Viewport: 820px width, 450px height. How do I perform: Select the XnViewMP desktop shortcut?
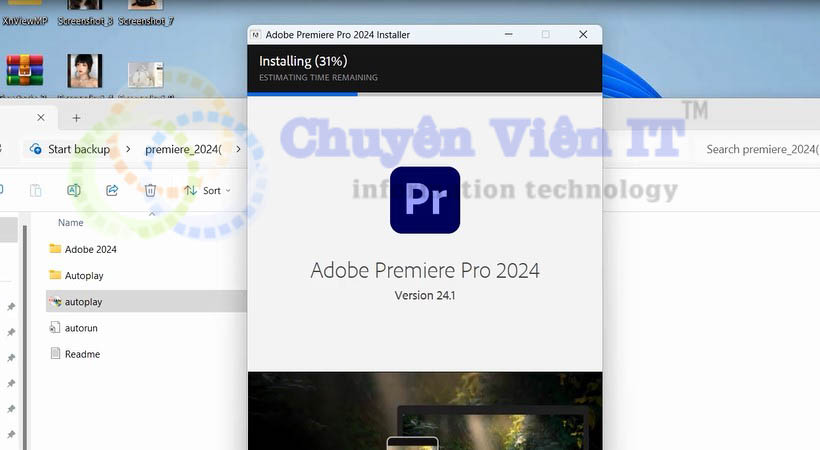24,12
